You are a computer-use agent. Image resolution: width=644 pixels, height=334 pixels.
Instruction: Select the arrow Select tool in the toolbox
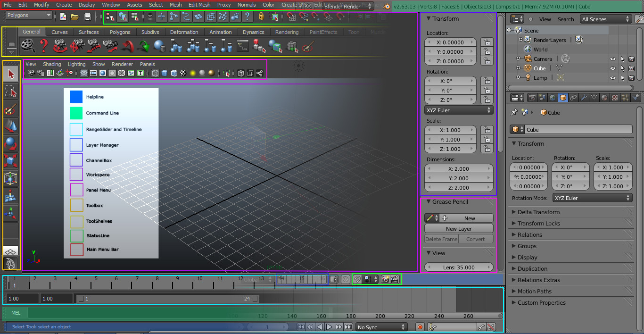click(x=11, y=74)
